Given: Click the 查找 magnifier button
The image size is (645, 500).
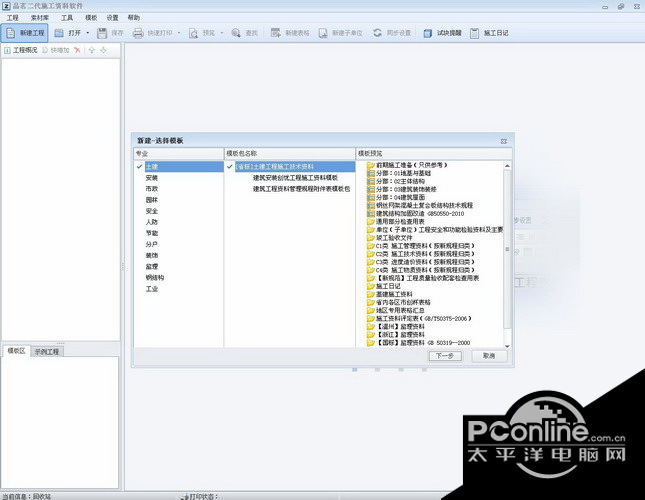Looking at the screenshot, I should [x=244, y=33].
